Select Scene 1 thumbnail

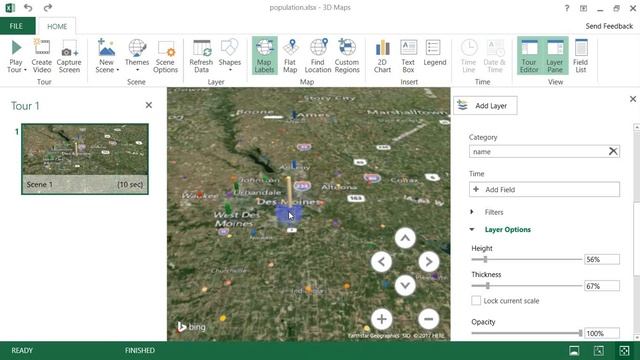pos(85,159)
